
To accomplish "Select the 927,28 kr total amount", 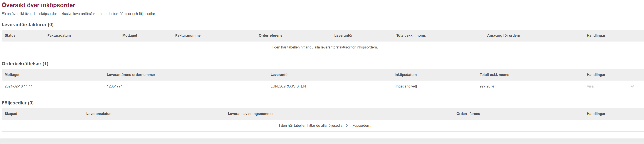I will (x=487, y=86).
